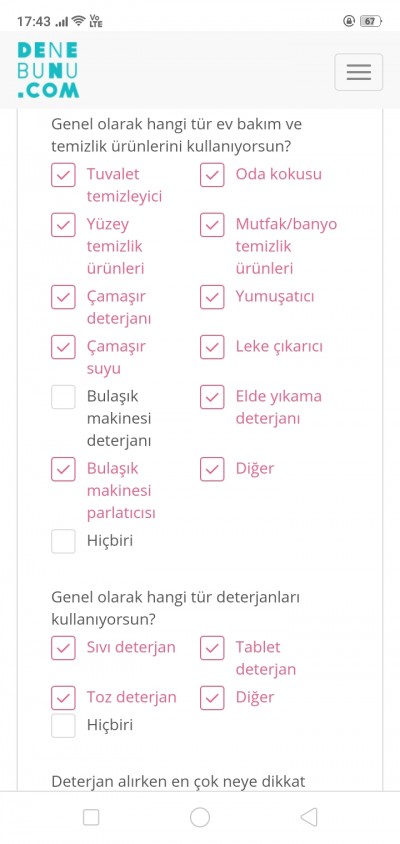Uncheck Mutfak/banyo temizlik ürünleri
This screenshot has height=844, width=400.
(x=212, y=225)
